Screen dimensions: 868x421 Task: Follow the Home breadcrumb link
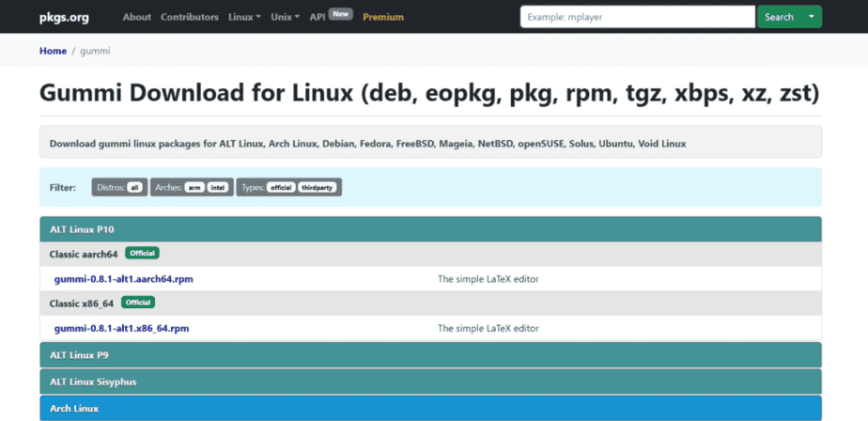54,51
